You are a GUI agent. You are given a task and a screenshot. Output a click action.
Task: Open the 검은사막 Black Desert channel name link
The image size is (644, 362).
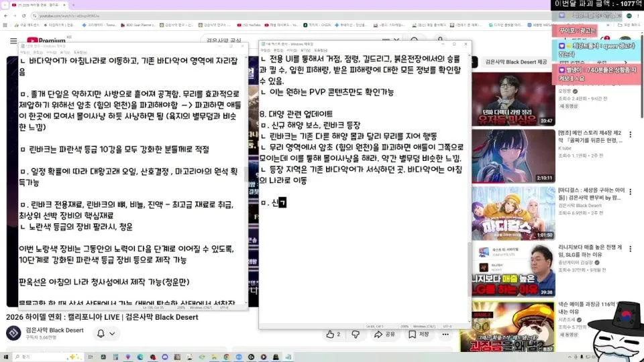pyautogui.click(x=54, y=330)
